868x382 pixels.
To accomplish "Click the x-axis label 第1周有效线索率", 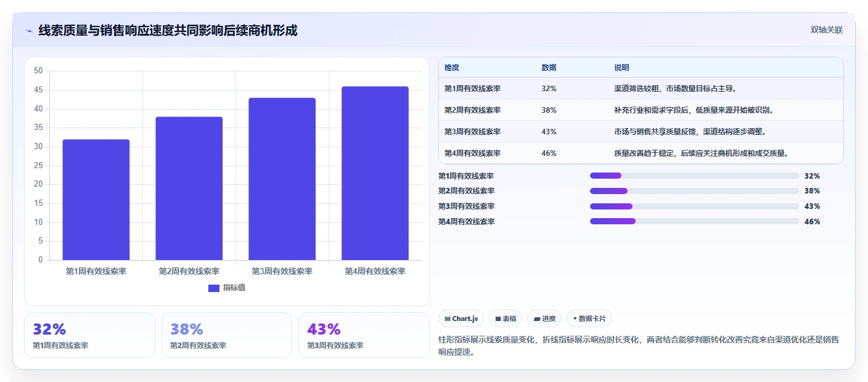I will pyautogui.click(x=96, y=271).
